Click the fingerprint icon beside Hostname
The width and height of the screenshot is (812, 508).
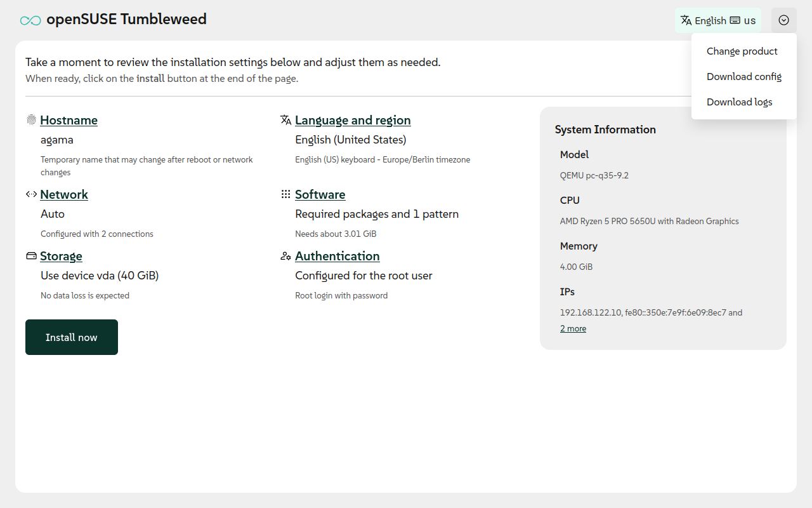[30, 119]
